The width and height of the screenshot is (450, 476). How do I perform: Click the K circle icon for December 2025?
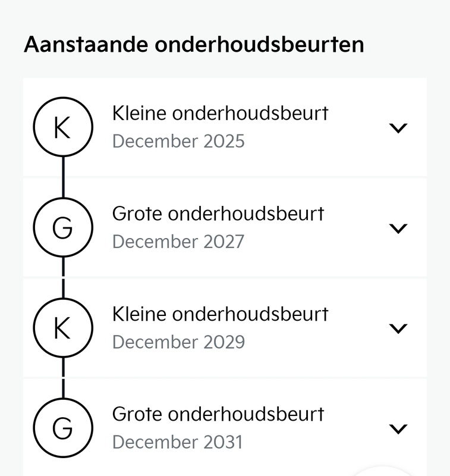[62, 127]
